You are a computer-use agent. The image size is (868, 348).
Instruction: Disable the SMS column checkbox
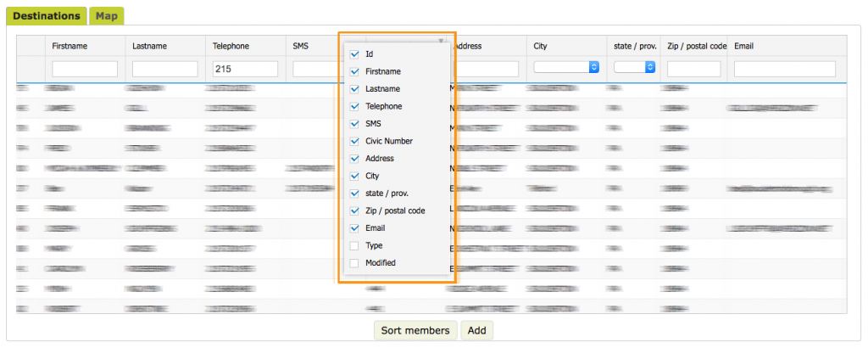pyautogui.click(x=354, y=124)
